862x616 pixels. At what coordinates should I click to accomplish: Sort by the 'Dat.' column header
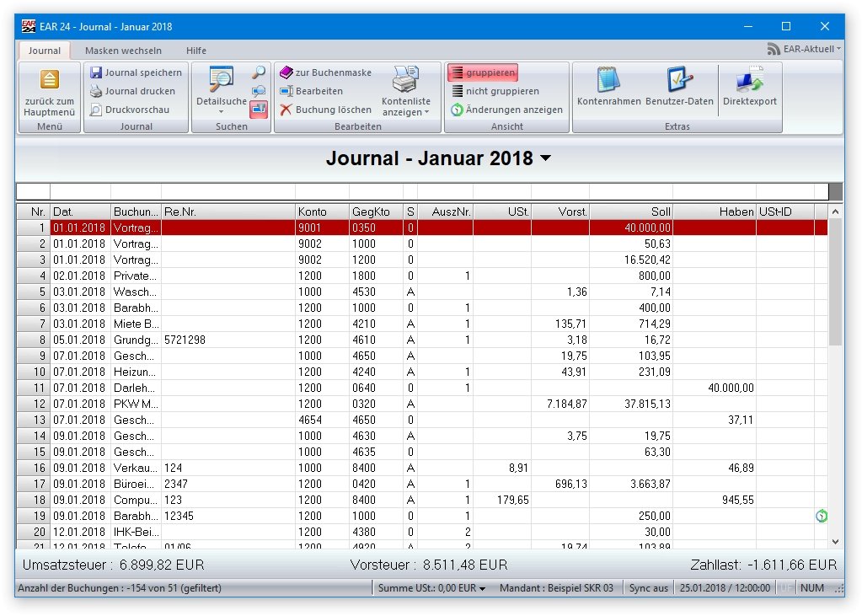coord(81,212)
